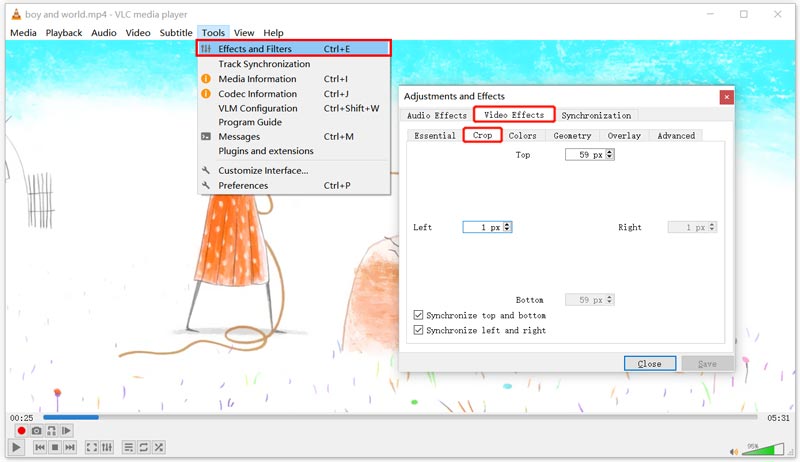Click the Tools menu header
The image size is (800, 462).
pyautogui.click(x=213, y=33)
